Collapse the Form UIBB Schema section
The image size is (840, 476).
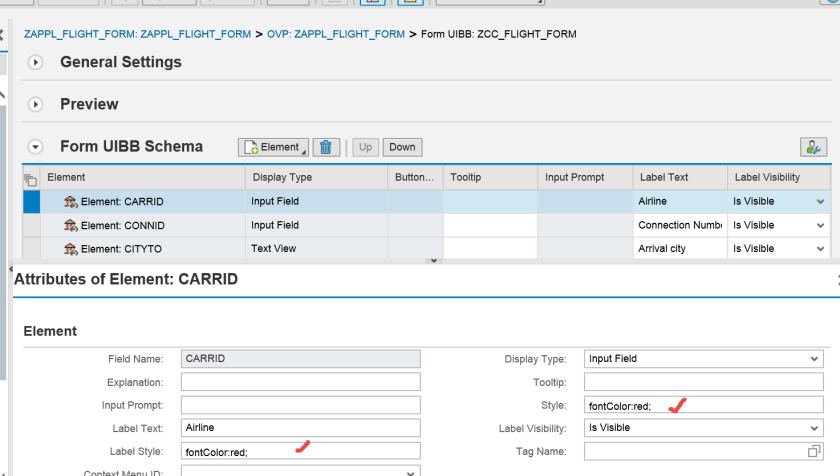pos(36,147)
